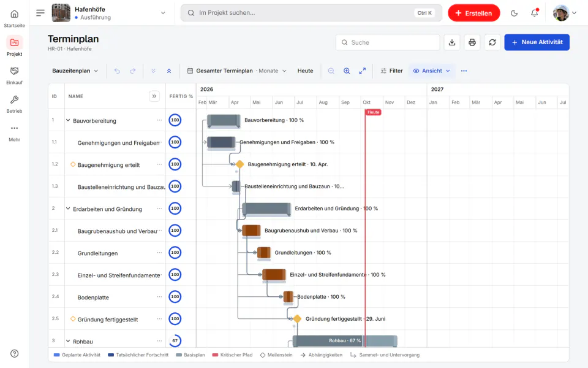Click the Kritischer Pfad legend entry
588x368 pixels.
coord(232,355)
